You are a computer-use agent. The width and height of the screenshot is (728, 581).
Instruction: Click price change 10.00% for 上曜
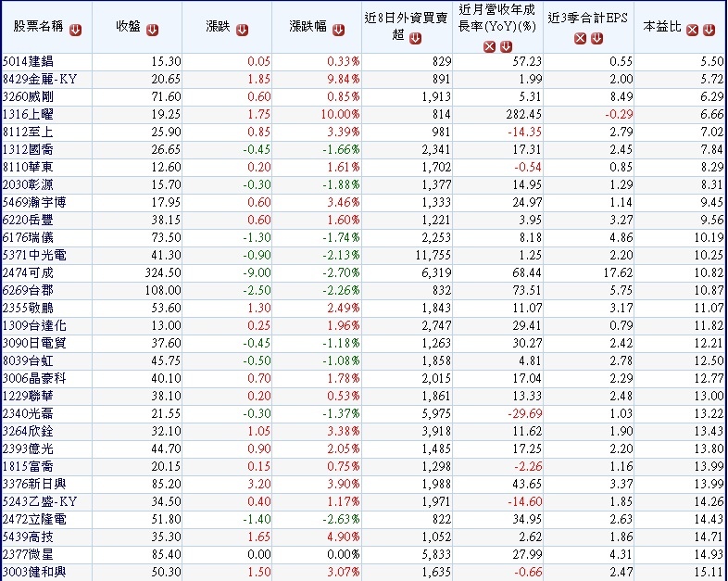click(x=340, y=114)
